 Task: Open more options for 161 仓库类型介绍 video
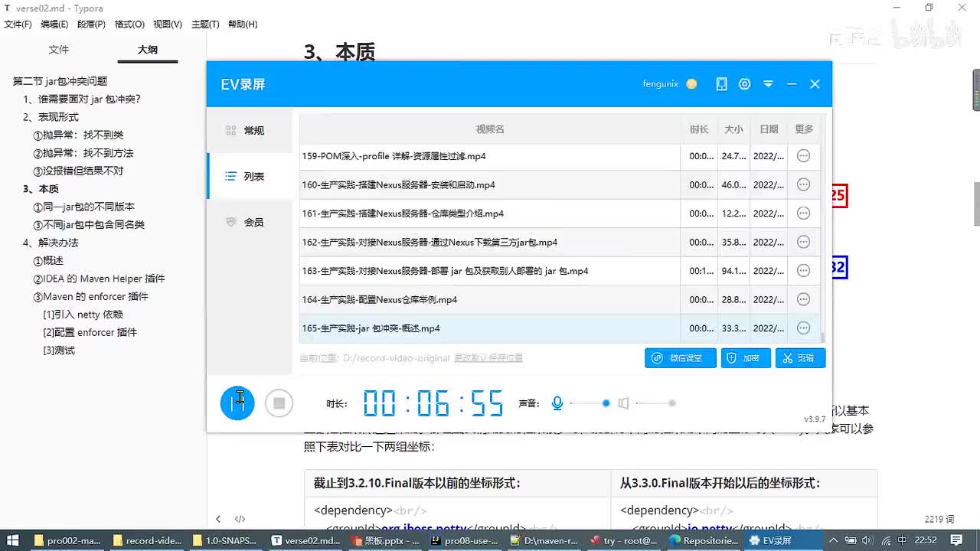pyautogui.click(x=803, y=214)
